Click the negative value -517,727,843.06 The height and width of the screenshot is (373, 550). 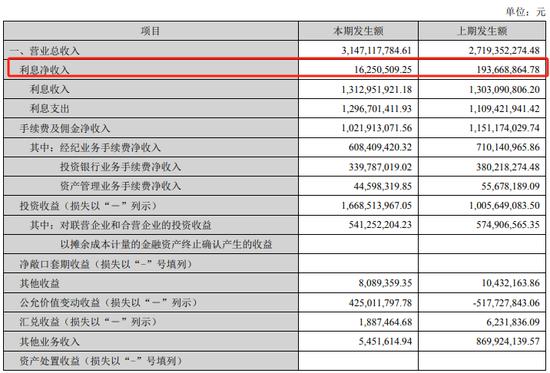click(506, 303)
